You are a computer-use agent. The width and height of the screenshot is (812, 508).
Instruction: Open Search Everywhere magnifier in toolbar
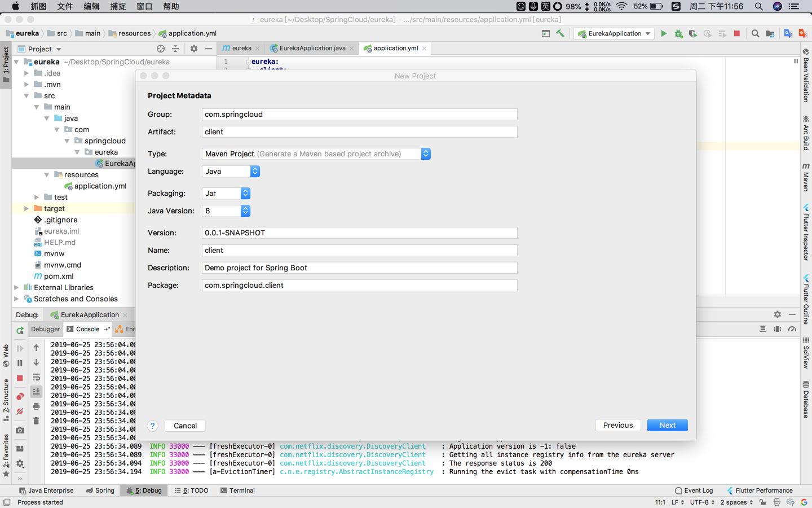tap(755, 34)
